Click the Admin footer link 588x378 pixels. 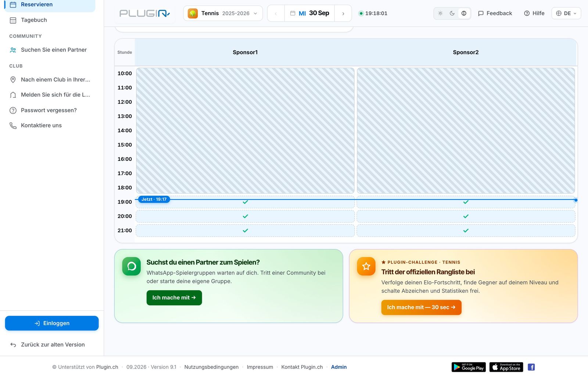click(339, 367)
